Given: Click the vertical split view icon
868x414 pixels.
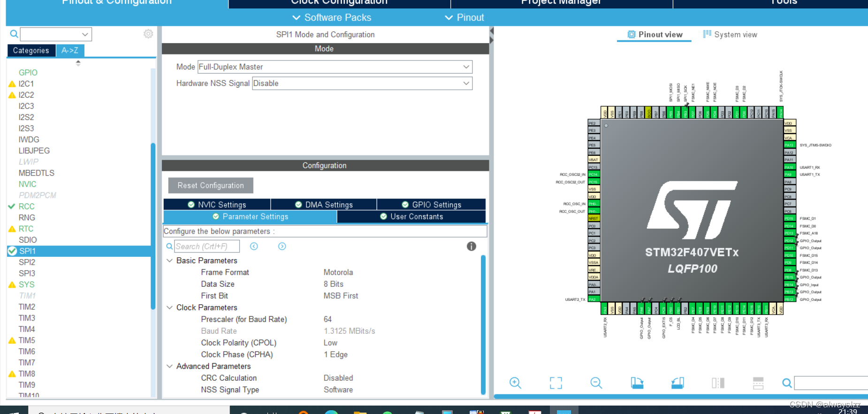Looking at the screenshot, I should [x=718, y=383].
